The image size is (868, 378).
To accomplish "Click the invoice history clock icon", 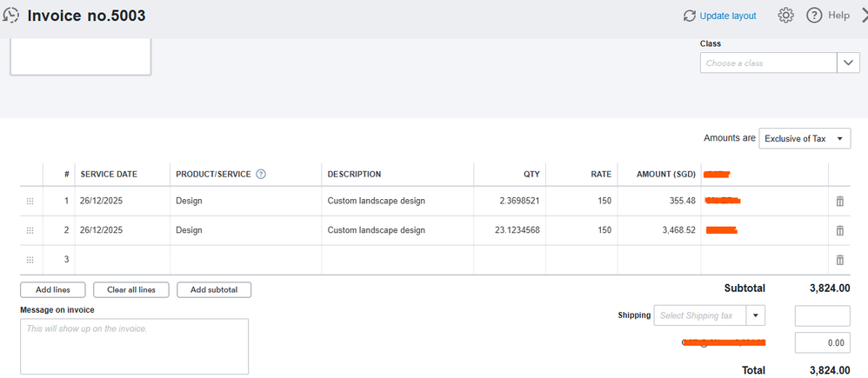I will click(12, 15).
